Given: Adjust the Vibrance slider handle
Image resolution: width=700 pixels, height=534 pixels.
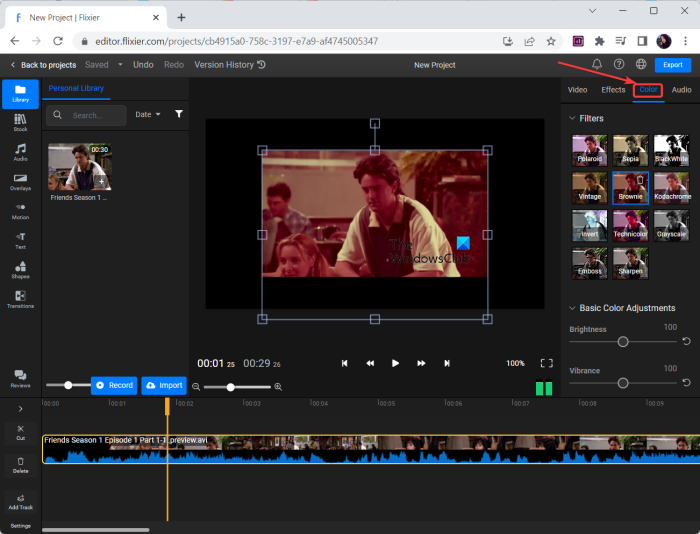Looking at the screenshot, I should 623,383.
